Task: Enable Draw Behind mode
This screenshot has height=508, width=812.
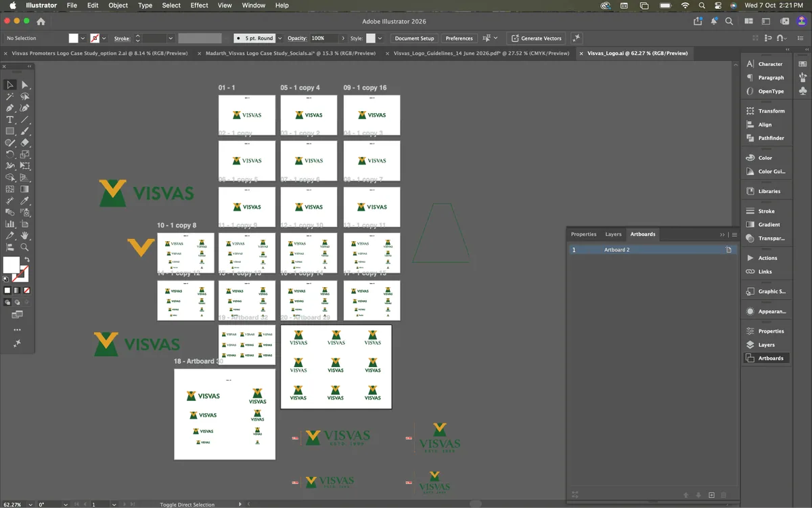Action: (17, 302)
